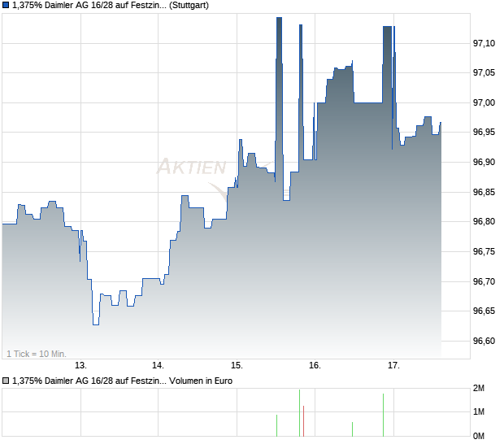Click the tallest green volume bar before the 16.
This screenshot has height=444, width=504.
[x=300, y=413]
